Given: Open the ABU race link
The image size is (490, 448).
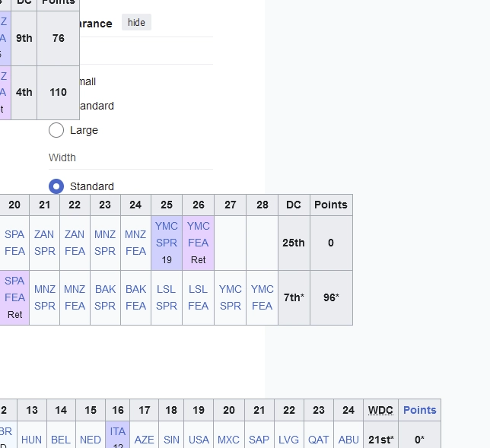Looking at the screenshot, I should tap(348, 440).
